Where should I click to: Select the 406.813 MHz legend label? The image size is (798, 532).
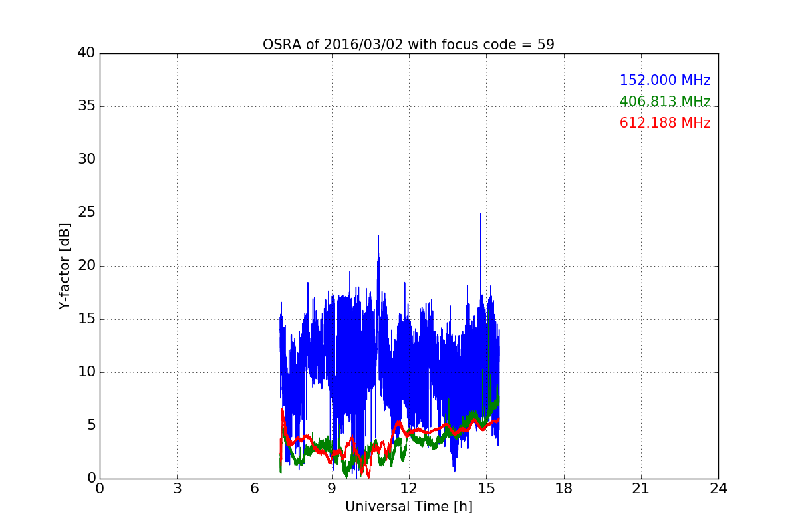(665, 102)
